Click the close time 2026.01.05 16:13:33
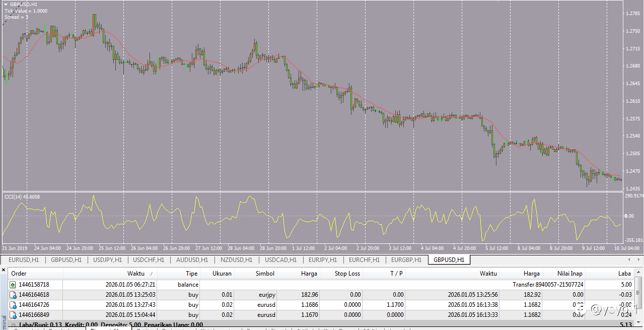This screenshot has height=330, width=644. coord(473,315)
